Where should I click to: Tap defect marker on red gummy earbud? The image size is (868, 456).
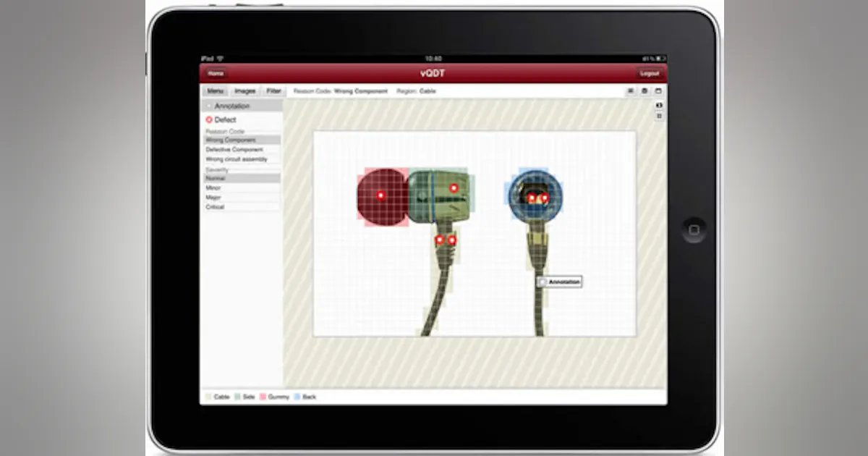tap(381, 195)
